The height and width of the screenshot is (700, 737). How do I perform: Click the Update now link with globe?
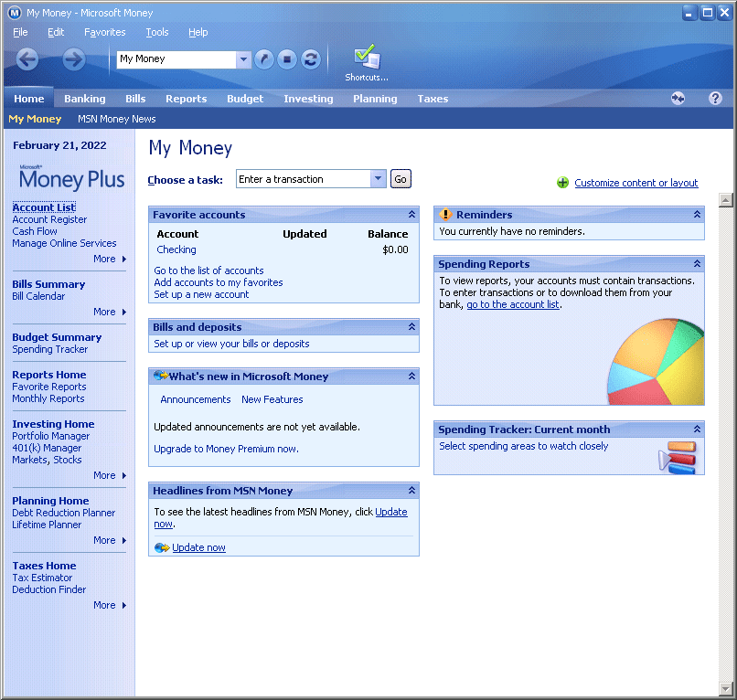click(198, 547)
